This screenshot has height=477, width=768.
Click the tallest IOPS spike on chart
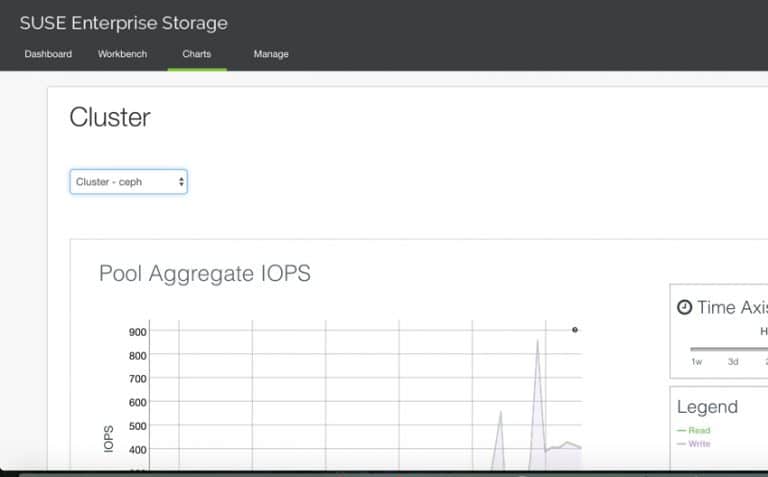pos(537,341)
